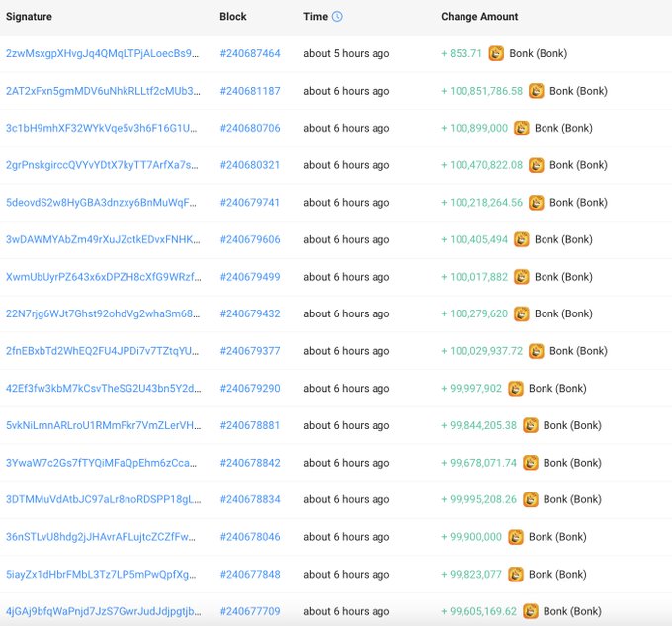Click the Bonk icon next to +99,823,077
672x626 pixels.
[x=516, y=575]
